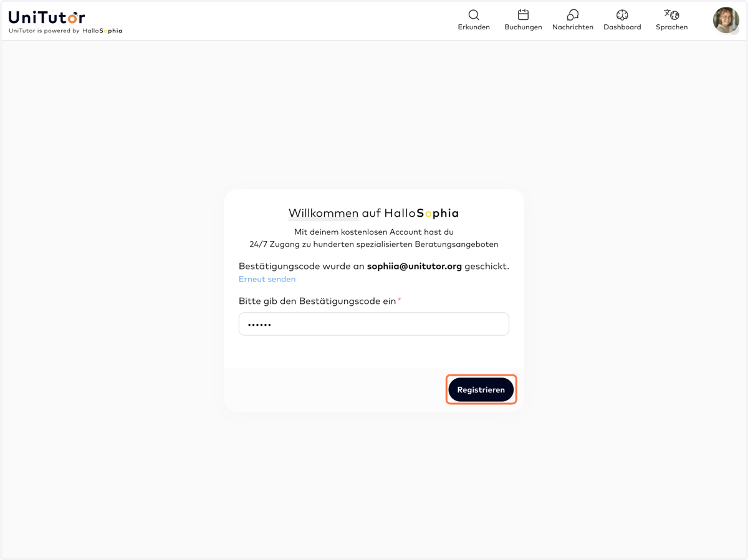
Task: Open Sprachen language icon
Action: (671, 15)
